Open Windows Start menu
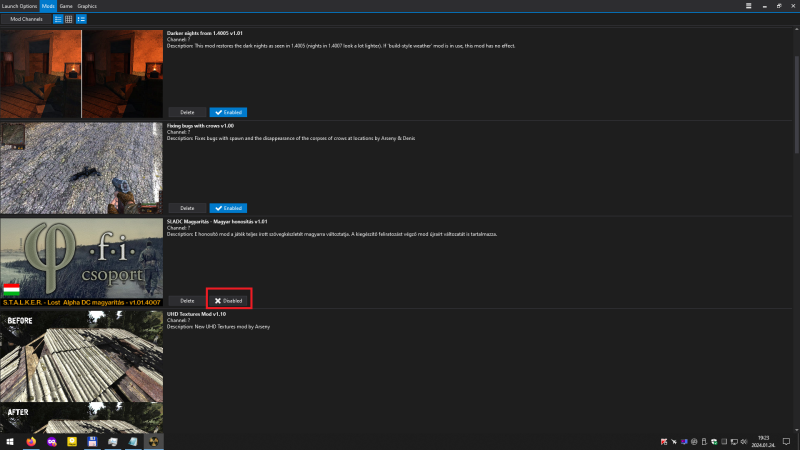The width and height of the screenshot is (800, 450). [10, 442]
